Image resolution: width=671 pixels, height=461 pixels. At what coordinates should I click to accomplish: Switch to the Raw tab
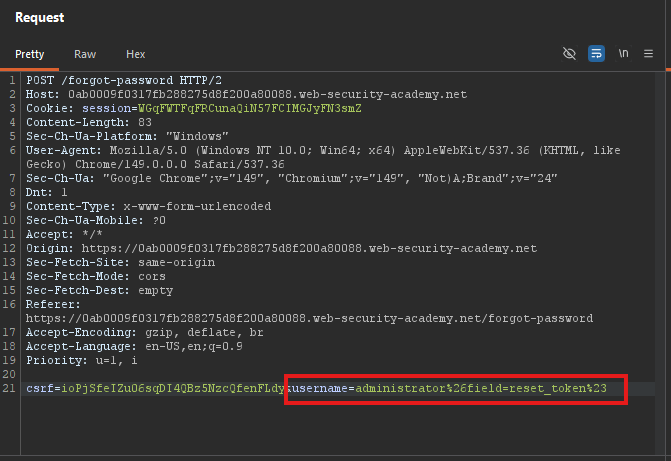click(85, 54)
